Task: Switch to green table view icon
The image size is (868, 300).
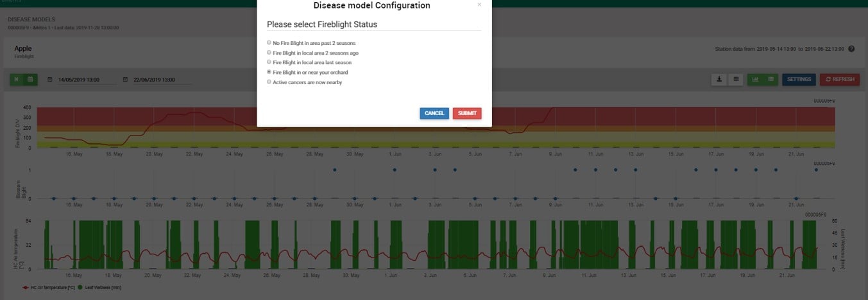Action: pos(770,80)
